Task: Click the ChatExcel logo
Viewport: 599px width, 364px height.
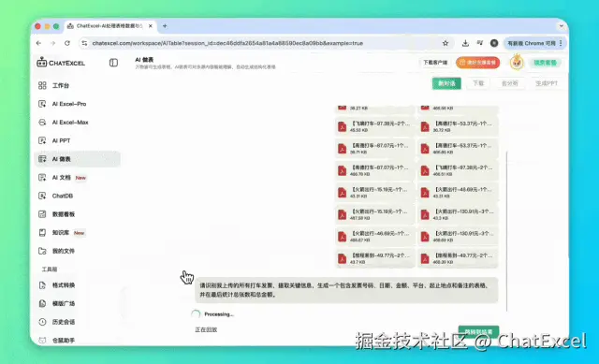Action: click(61, 63)
